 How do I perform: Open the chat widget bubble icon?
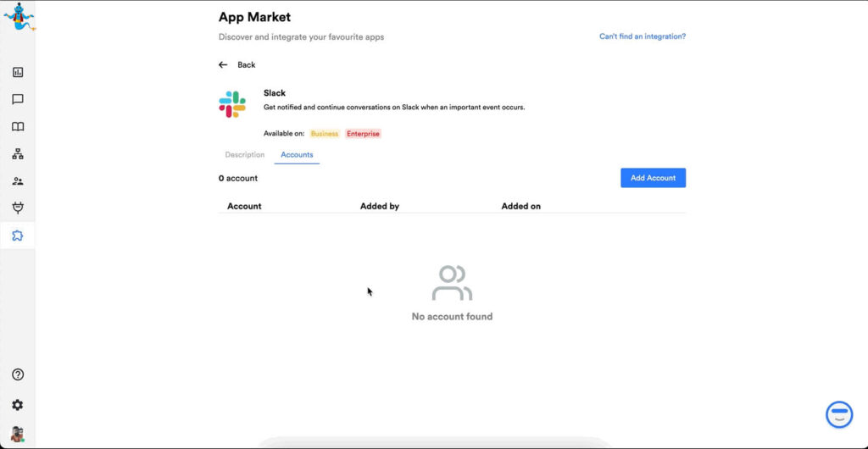pos(838,414)
